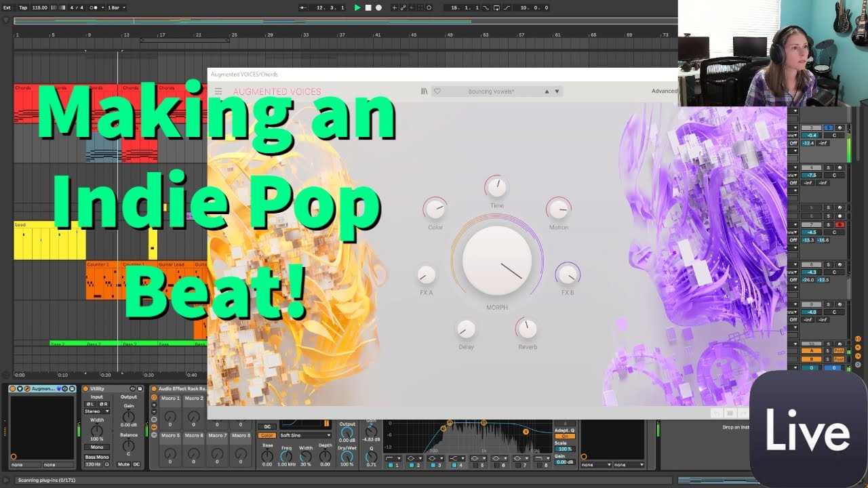Screen dimensions: 868x488
Task: Toggle the saturator Color button
Action: point(267,435)
